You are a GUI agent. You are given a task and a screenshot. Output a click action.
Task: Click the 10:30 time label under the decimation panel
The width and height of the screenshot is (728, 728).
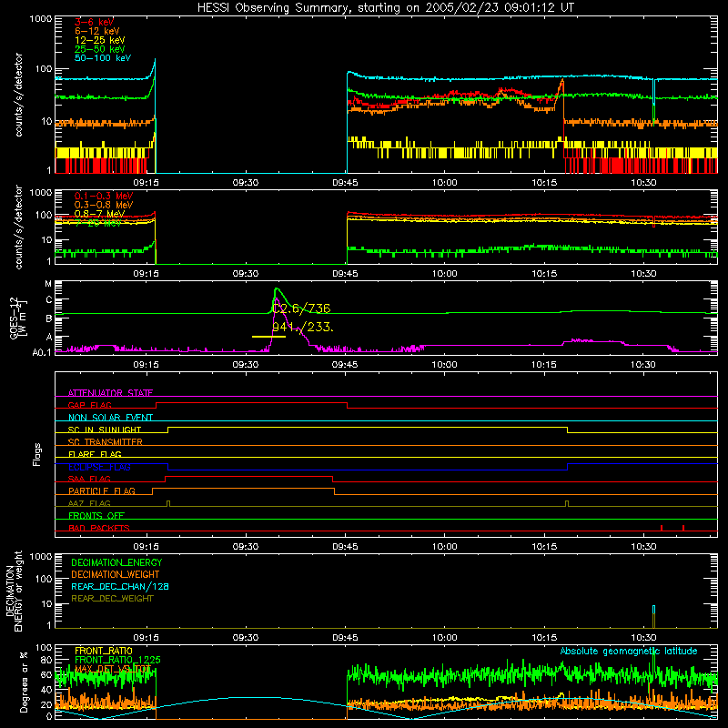pyautogui.click(x=643, y=638)
